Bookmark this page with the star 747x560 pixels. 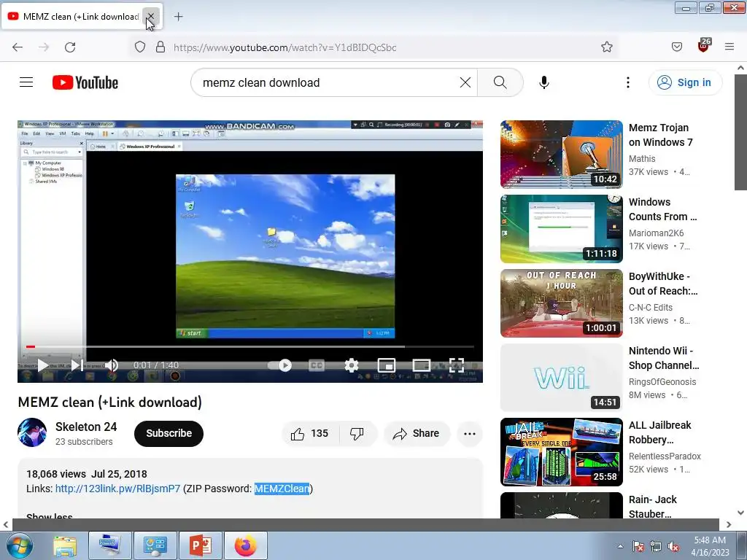pos(606,47)
